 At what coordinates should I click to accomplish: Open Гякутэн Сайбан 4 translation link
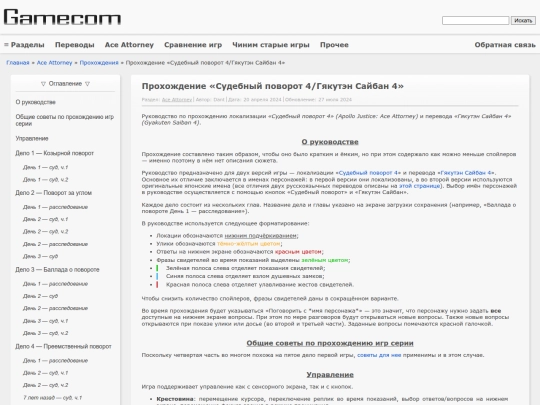point(467,173)
